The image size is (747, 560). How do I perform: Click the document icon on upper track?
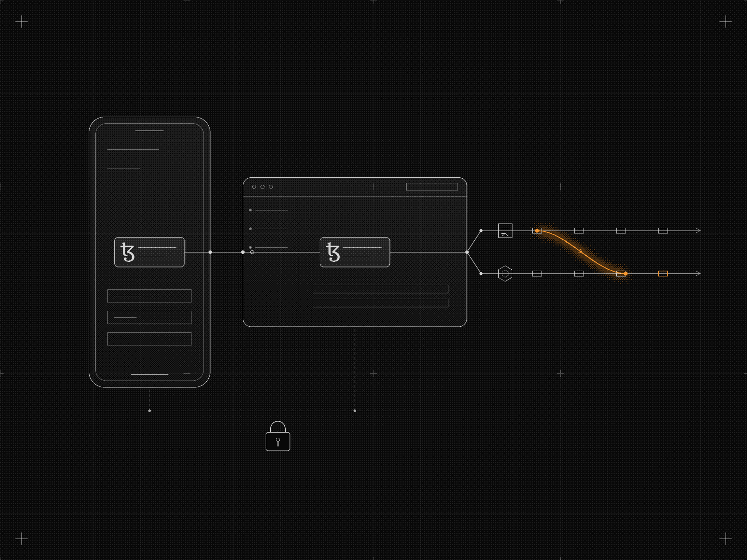[505, 231]
